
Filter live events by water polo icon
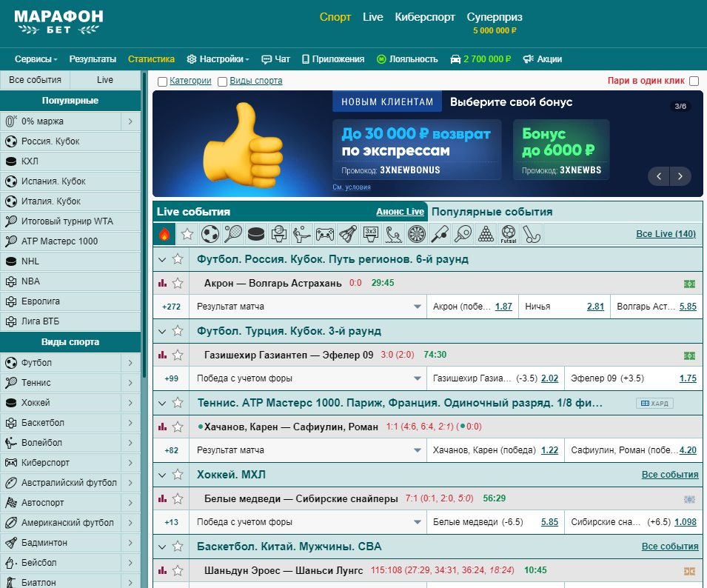pyautogui.click(x=394, y=234)
